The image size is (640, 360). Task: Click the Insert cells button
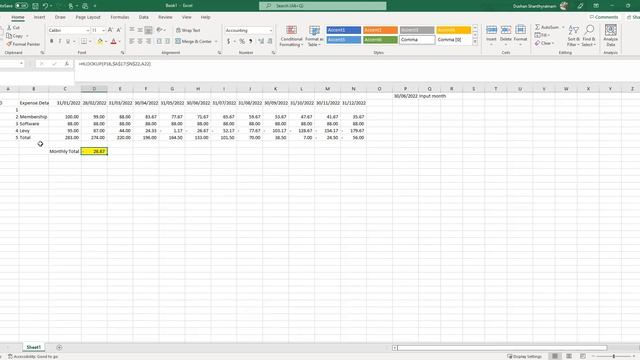click(491, 35)
